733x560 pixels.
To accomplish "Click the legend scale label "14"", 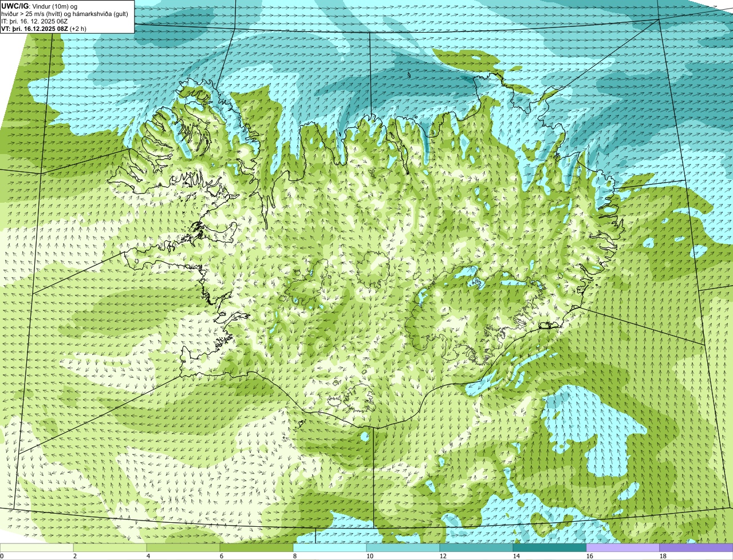I will pos(517,556).
